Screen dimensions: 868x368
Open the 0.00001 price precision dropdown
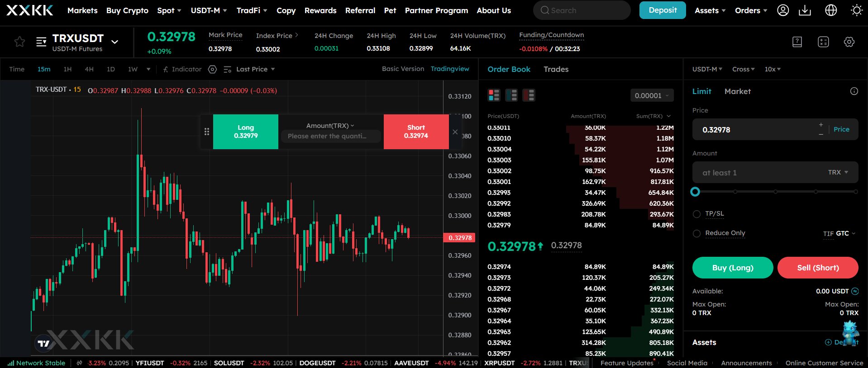(652, 95)
